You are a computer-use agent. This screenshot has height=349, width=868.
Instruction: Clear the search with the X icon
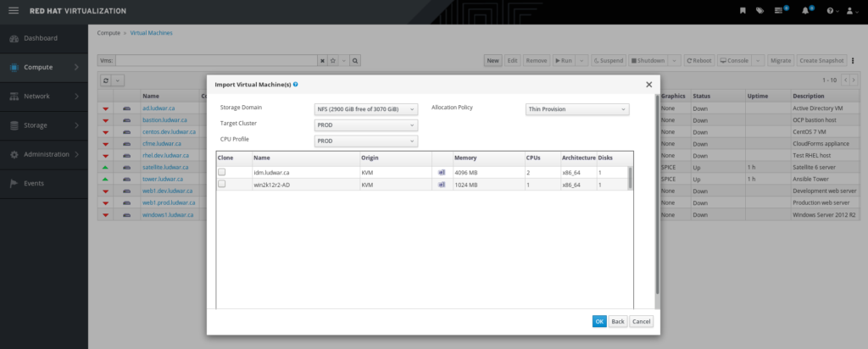[x=322, y=61]
